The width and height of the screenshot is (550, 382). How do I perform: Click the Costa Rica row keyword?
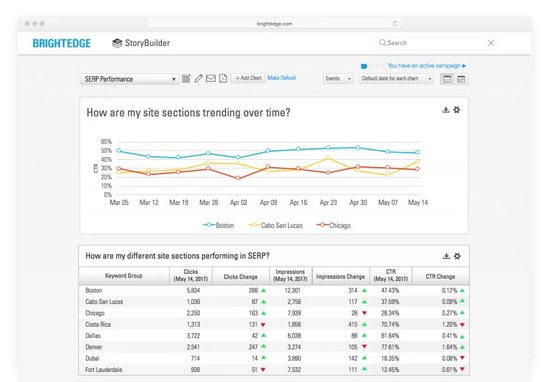(x=98, y=324)
